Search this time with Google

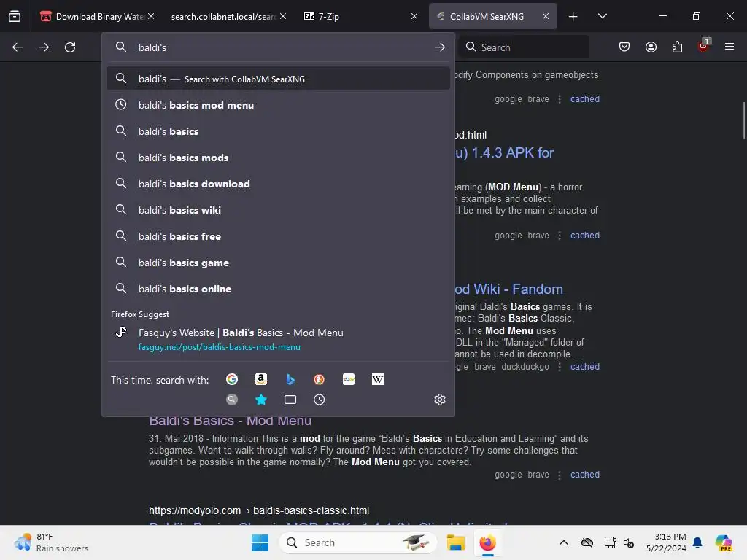tap(232, 379)
